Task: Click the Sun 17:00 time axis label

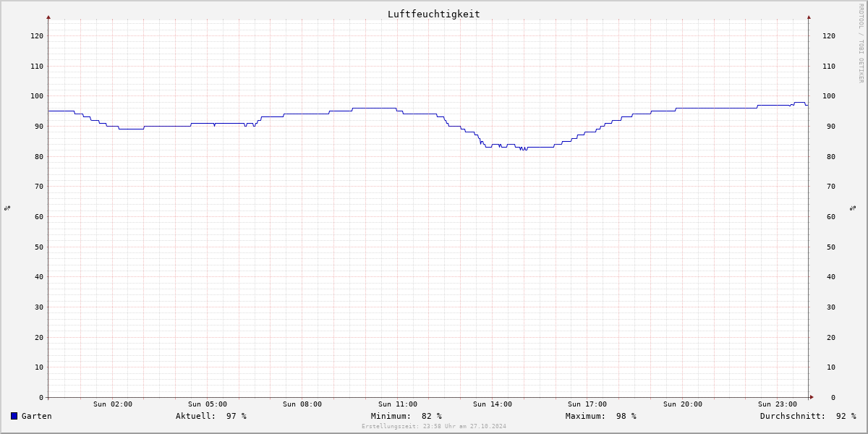Action: tap(587, 404)
